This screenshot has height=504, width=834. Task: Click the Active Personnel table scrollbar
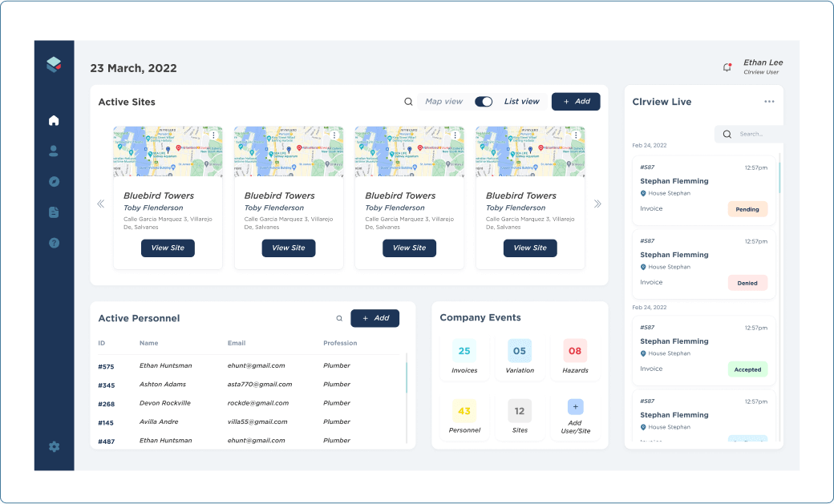[407, 378]
